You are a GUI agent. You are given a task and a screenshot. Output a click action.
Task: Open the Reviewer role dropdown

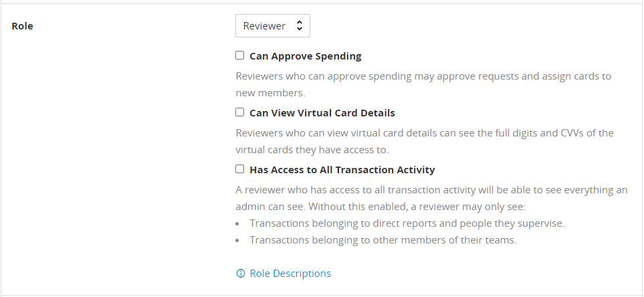click(x=272, y=26)
